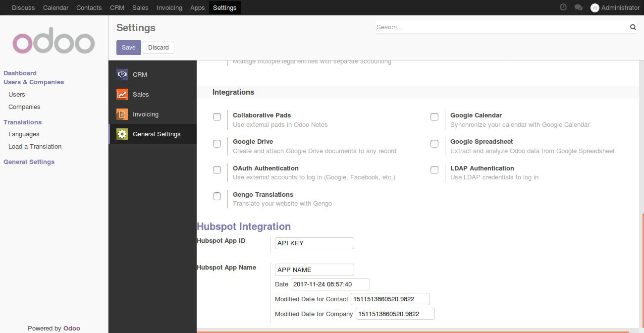
Task: Open the Invoicing top menu
Action: 169,7
